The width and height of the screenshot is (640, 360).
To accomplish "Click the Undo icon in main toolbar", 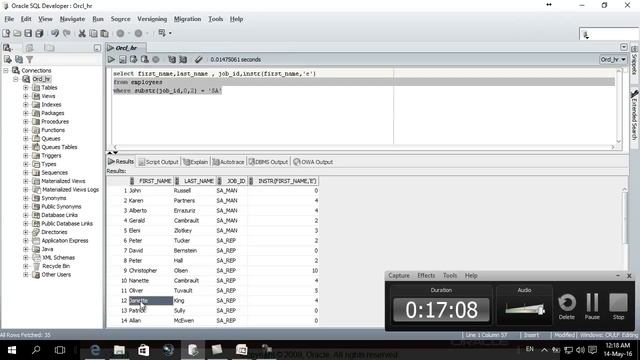I will click(55, 33).
